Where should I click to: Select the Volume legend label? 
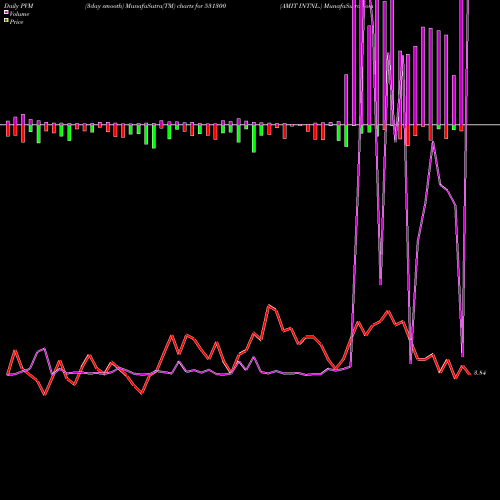pos(19,14)
